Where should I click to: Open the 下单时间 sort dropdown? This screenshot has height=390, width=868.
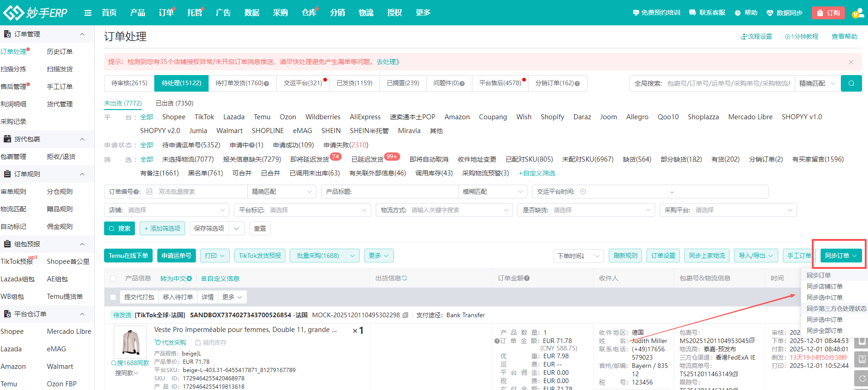coord(578,256)
